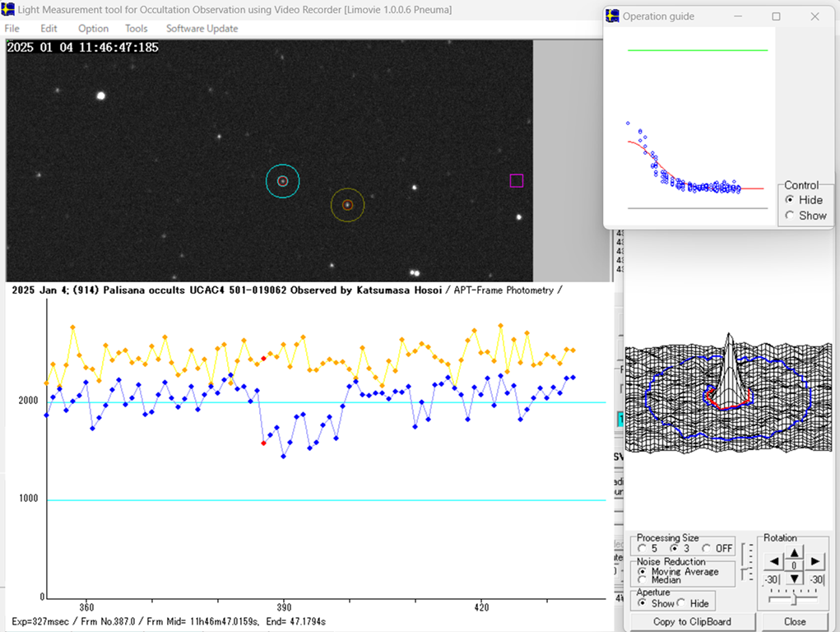Click the cyan aperture circle on star
Viewport: 840px width, 632px height.
283,181
